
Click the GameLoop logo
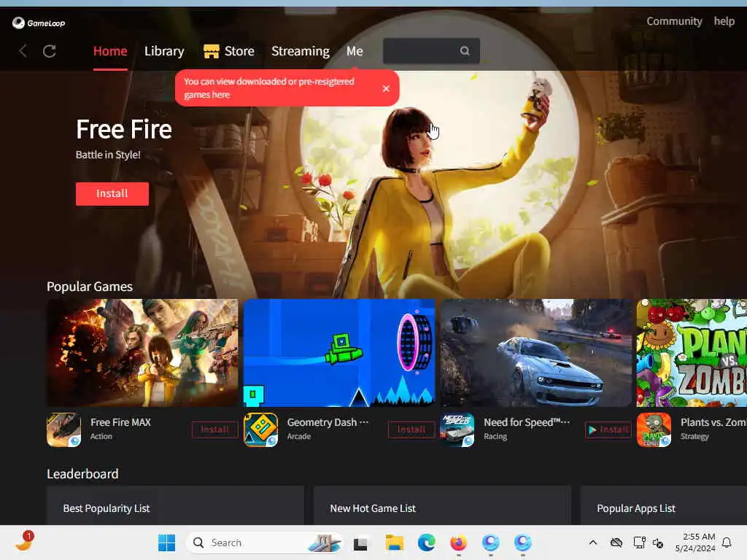39,23
